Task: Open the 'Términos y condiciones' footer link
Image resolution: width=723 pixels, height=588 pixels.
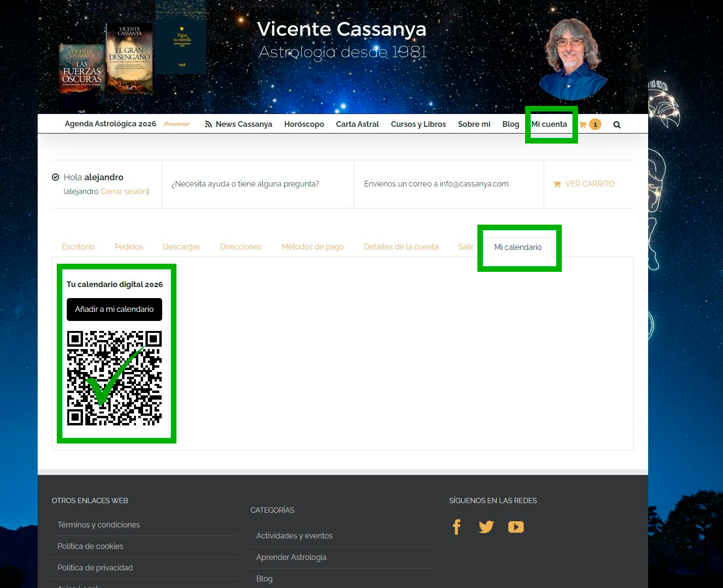Action: [99, 525]
